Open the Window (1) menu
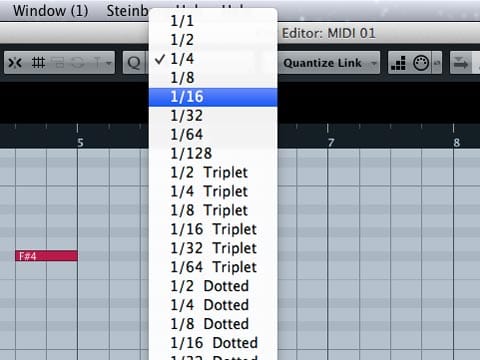The width and height of the screenshot is (480, 360). click(x=51, y=11)
